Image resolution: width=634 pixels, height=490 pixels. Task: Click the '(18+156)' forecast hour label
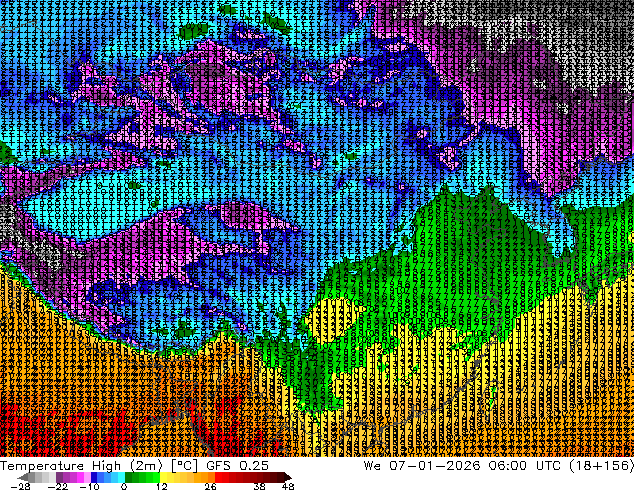(x=601, y=466)
